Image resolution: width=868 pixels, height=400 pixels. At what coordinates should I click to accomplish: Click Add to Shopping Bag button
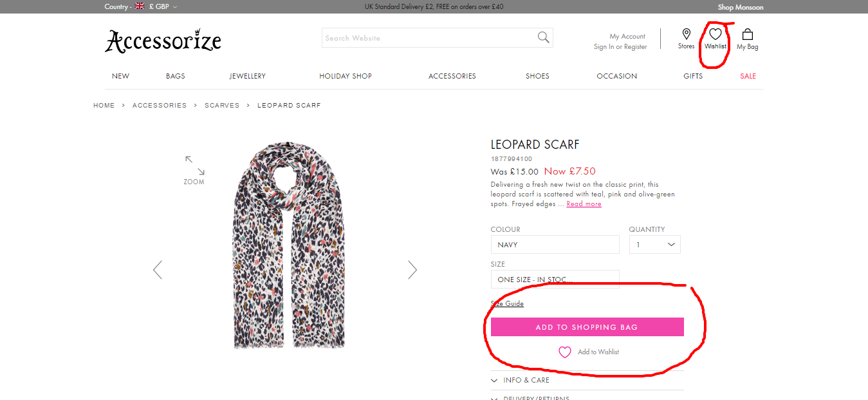coord(587,327)
